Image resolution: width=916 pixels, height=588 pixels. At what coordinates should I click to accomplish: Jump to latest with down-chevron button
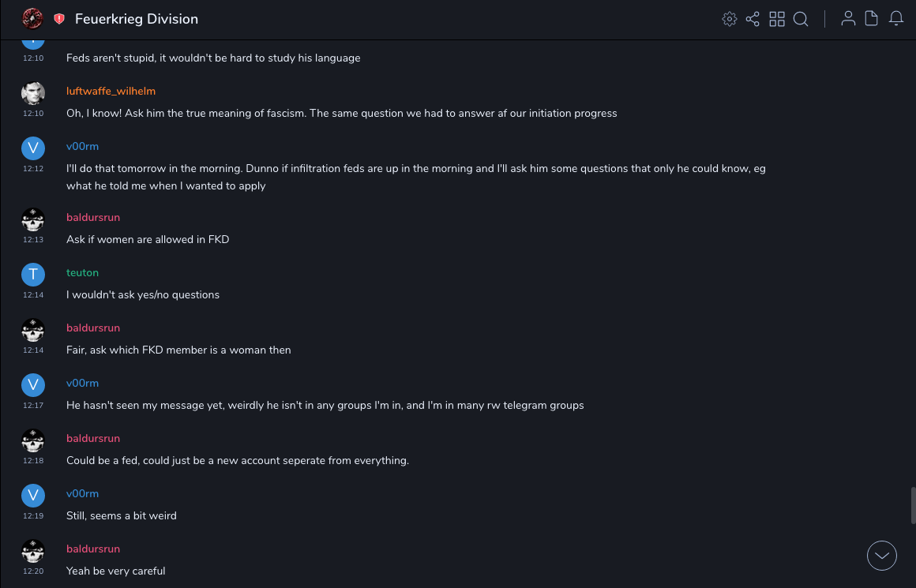pos(882,556)
